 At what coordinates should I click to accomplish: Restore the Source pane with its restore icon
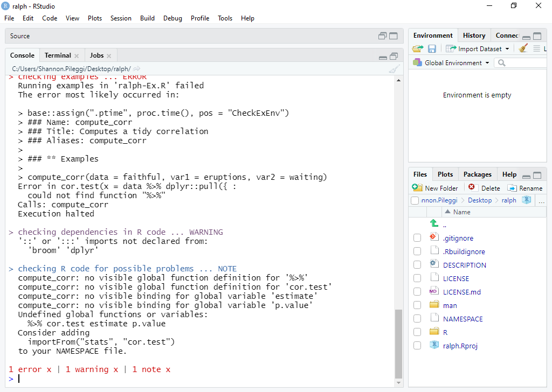point(382,36)
